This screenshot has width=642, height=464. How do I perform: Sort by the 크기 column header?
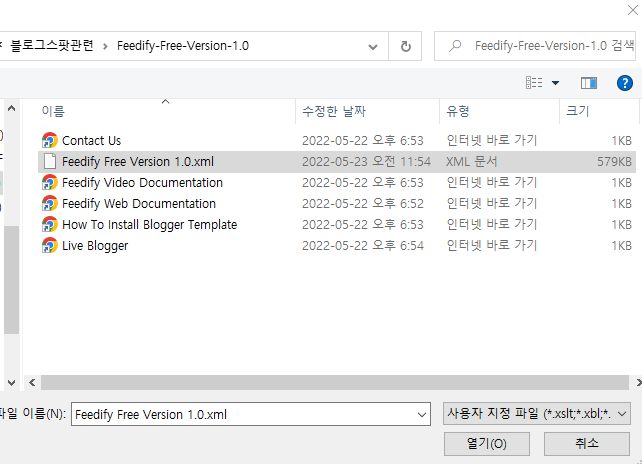577,111
